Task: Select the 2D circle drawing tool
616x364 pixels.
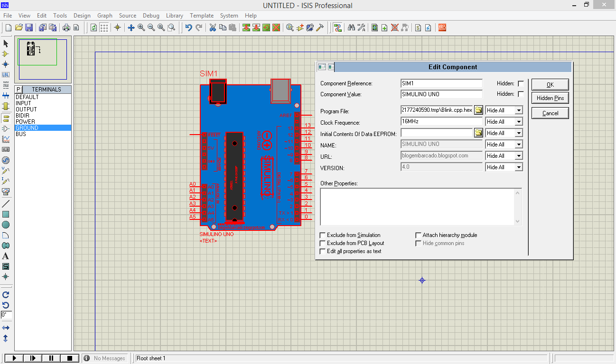Action: [6, 225]
